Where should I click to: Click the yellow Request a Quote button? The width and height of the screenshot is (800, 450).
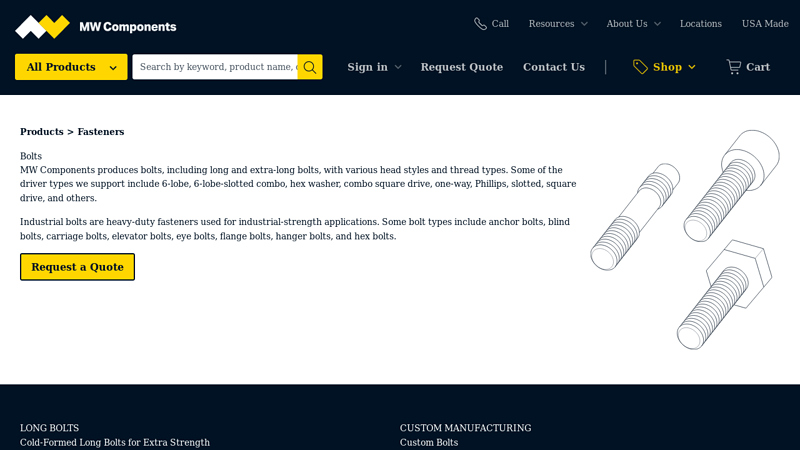pos(77,267)
